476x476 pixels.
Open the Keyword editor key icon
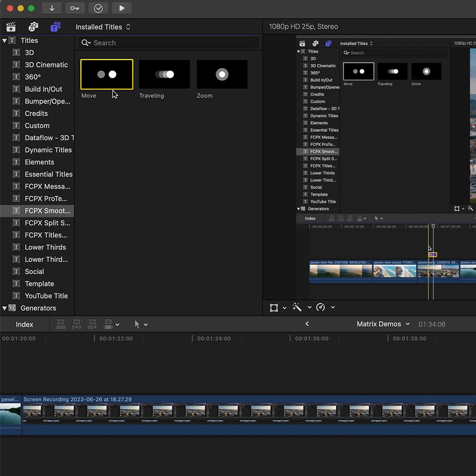pyautogui.click(x=75, y=8)
